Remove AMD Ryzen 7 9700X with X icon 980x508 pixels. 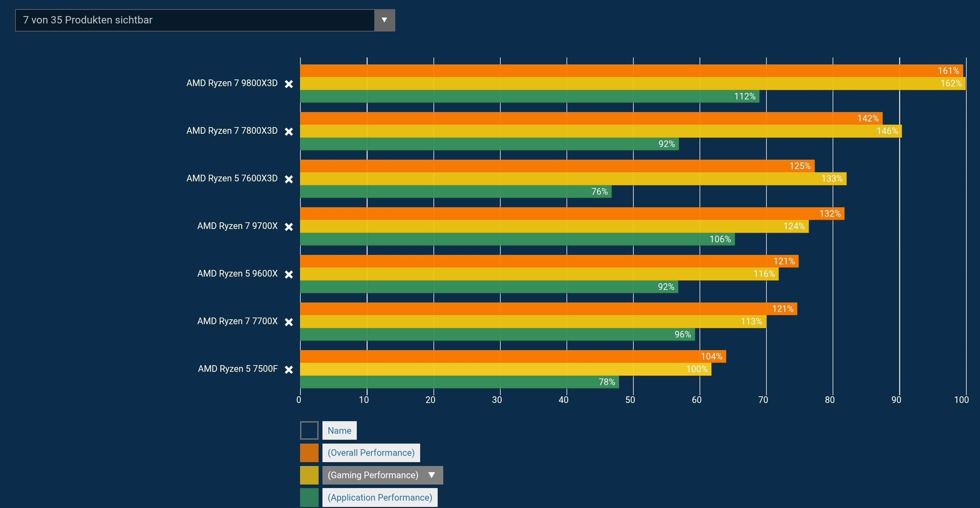[289, 227]
